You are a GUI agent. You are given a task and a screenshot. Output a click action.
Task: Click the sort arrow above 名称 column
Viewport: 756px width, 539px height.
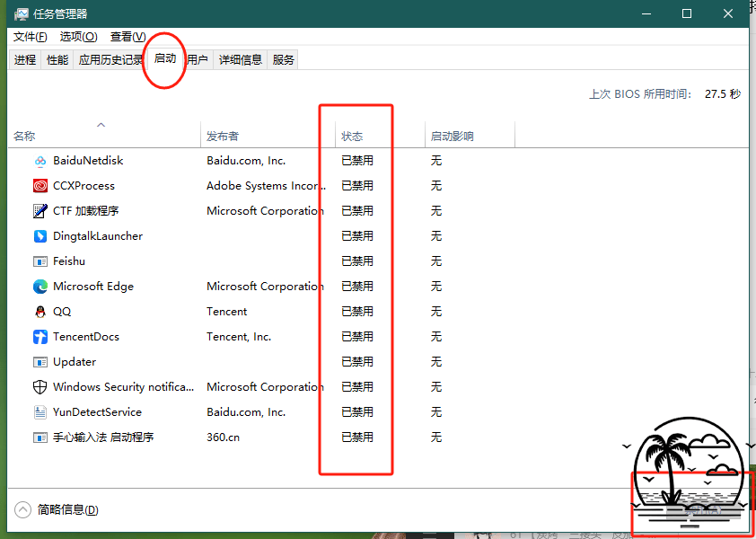[x=101, y=125]
